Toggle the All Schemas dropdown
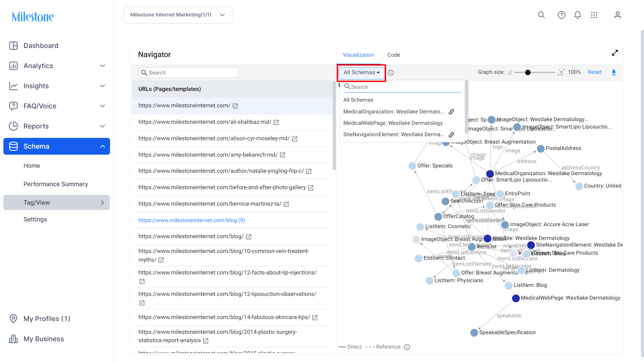644x362 pixels. (x=361, y=72)
